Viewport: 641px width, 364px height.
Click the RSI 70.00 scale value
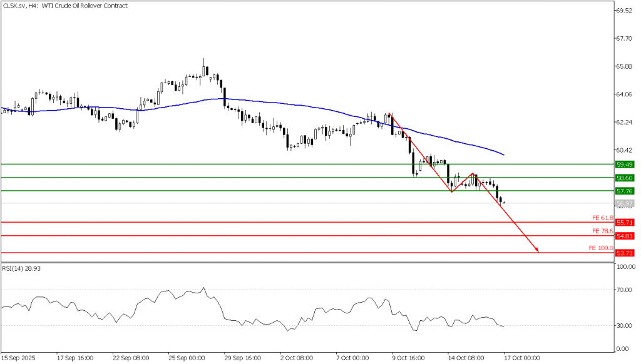624,290
